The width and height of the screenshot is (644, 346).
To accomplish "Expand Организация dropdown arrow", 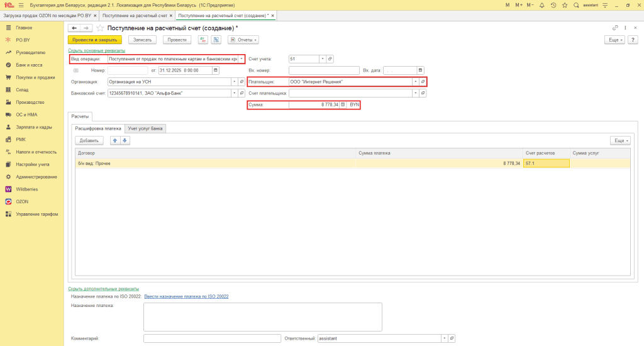I will coord(234,82).
